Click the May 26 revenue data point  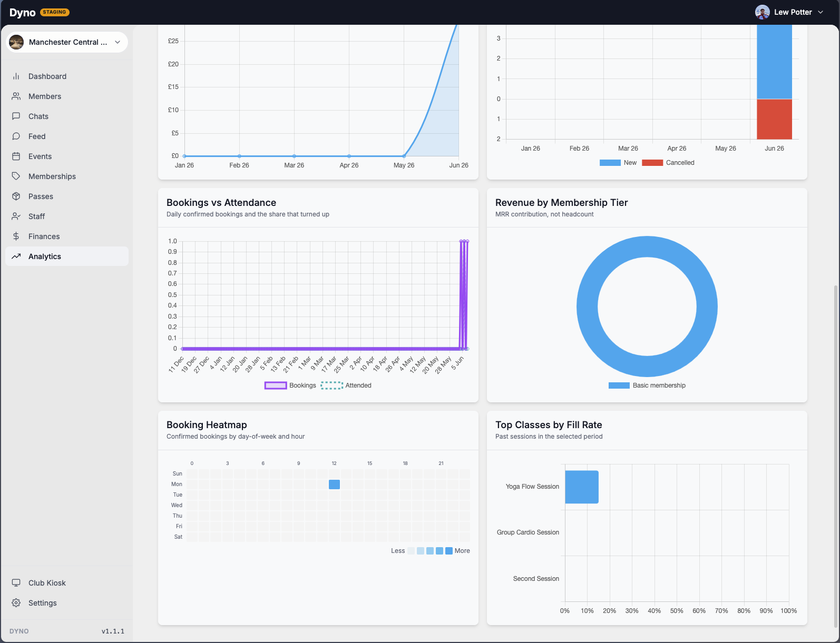(404, 156)
